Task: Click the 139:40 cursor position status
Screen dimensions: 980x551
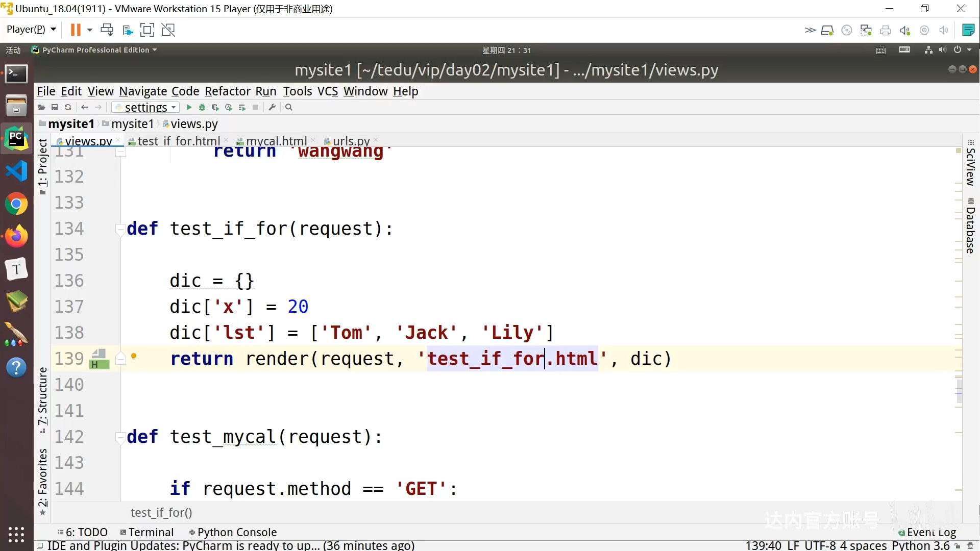Action: click(763, 545)
